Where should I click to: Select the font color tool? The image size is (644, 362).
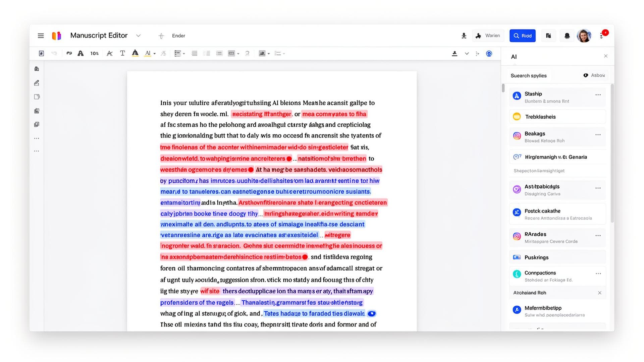pyautogui.click(x=135, y=53)
